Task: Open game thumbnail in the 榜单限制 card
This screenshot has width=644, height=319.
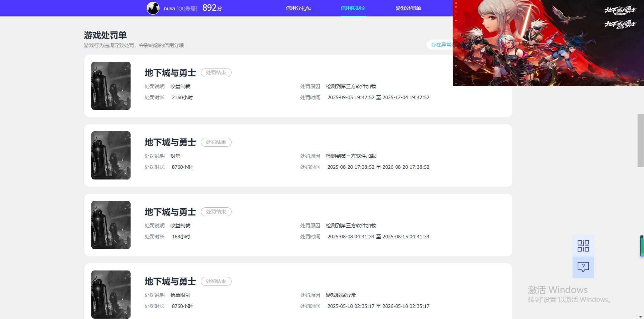Action: pyautogui.click(x=111, y=294)
